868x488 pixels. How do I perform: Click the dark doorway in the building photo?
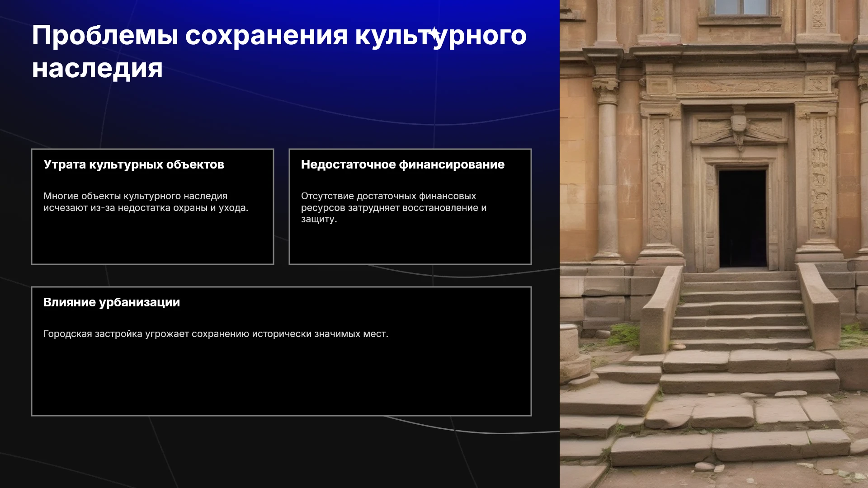pos(742,219)
